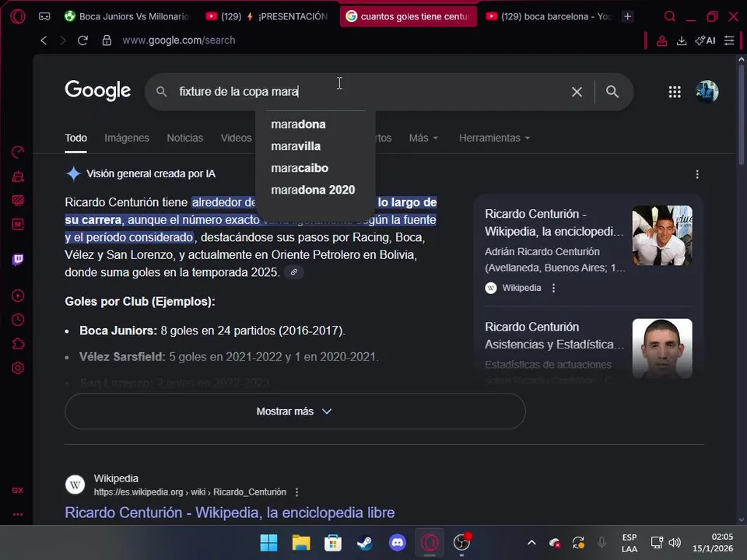Viewport: 747px width, 560px height.
Task: Open Asistencias y Estadísticas card
Action: point(554,336)
